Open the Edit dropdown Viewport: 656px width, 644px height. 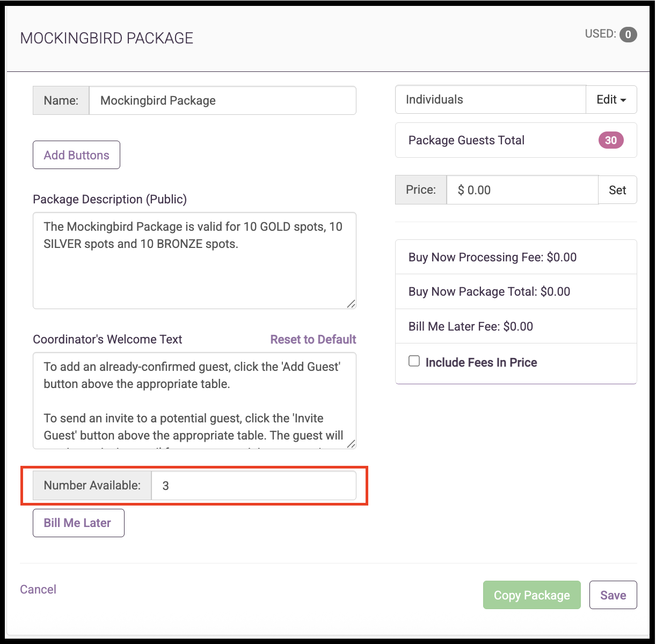click(x=611, y=100)
